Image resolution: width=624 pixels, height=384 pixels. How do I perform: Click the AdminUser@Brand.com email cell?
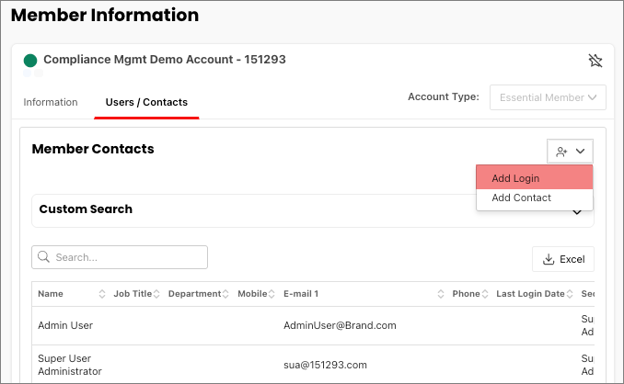point(340,325)
